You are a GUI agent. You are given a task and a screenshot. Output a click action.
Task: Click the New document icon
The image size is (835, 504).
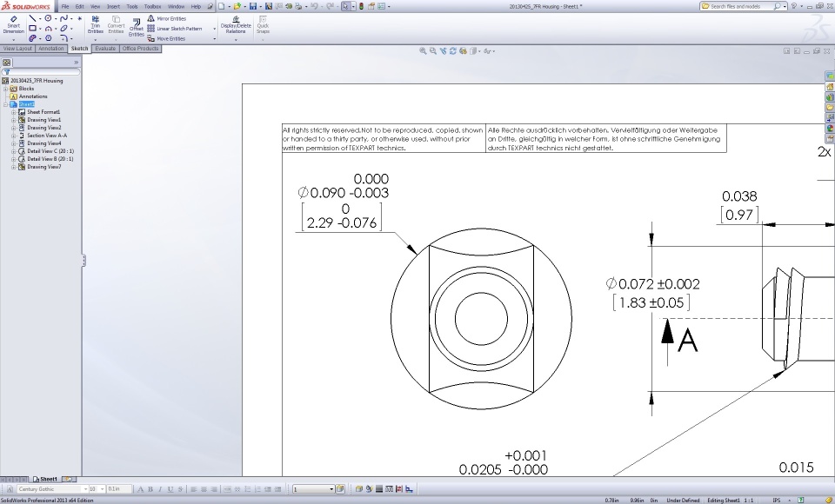click(x=221, y=6)
